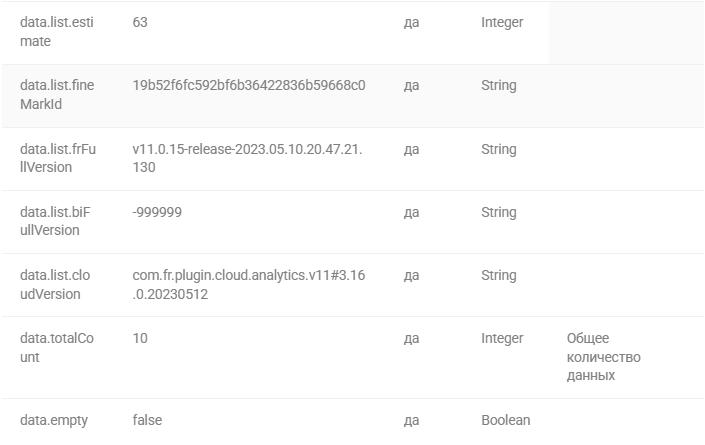Click Integer type in totalCount row
This screenshot has height=445, width=705.
pos(502,338)
